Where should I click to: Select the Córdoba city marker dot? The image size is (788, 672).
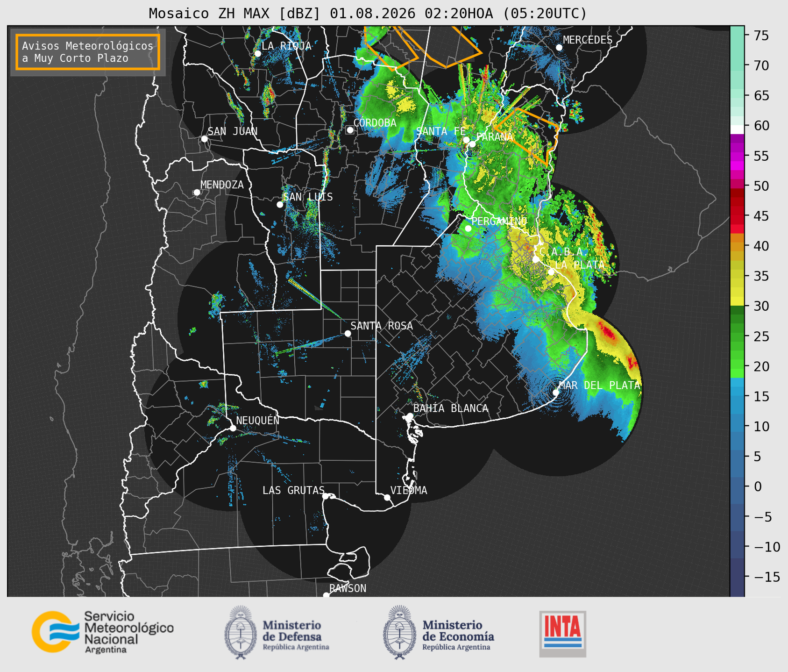pyautogui.click(x=350, y=130)
